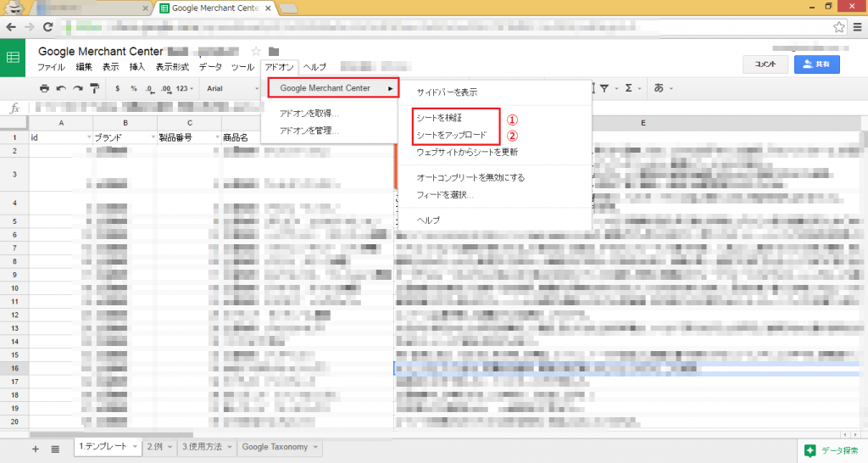Click the blue 共有 button
The image size is (868, 463).
pos(816,64)
